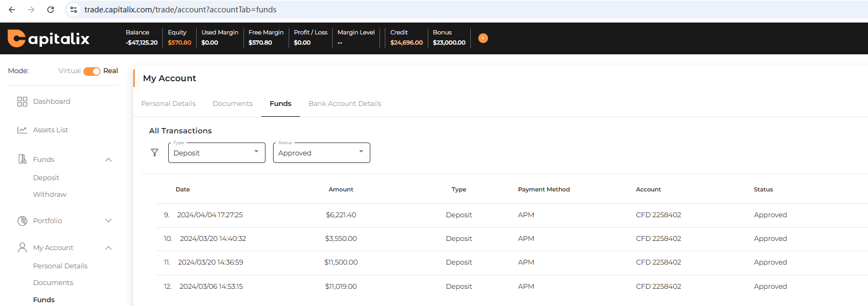Reload the page with browser refresh icon
Viewport: 868px width, 306px height.
[x=51, y=10]
